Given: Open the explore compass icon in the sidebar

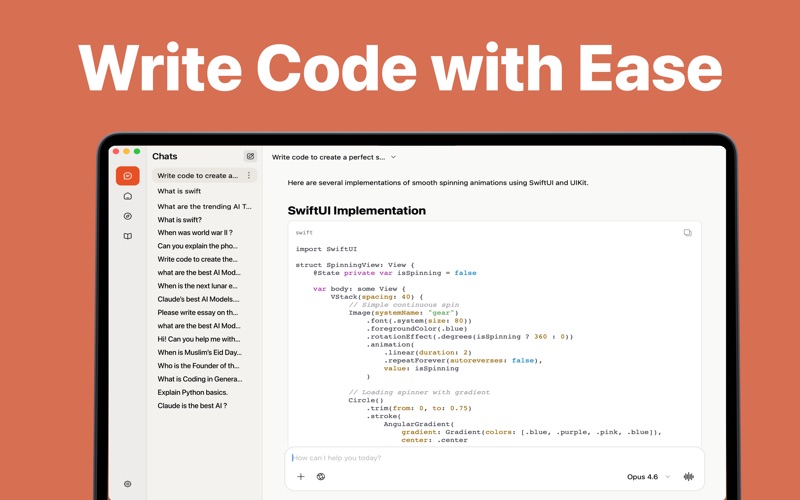Looking at the screenshot, I should point(128,216).
